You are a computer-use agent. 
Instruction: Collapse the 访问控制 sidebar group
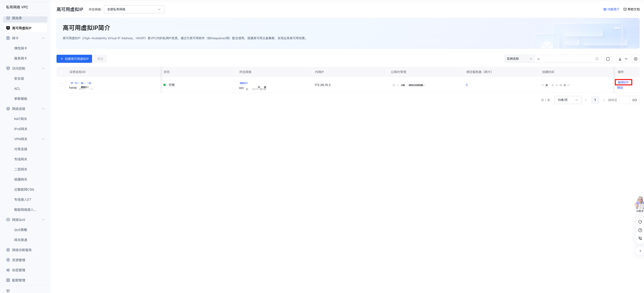point(44,68)
